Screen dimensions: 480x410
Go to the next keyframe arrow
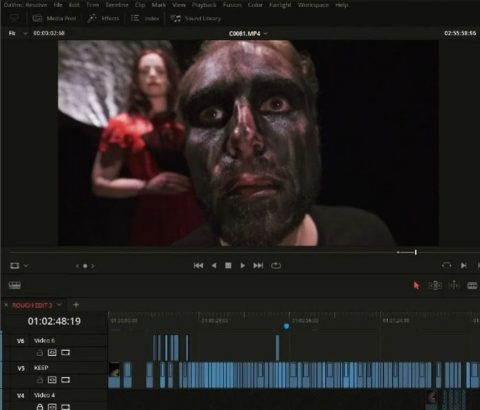pos(93,266)
